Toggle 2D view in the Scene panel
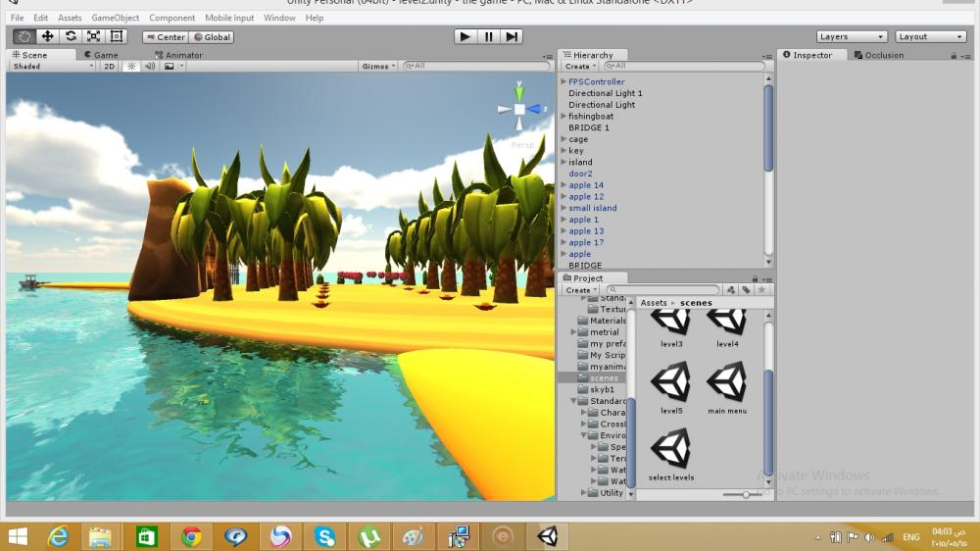This screenshot has width=980, height=551. click(110, 67)
